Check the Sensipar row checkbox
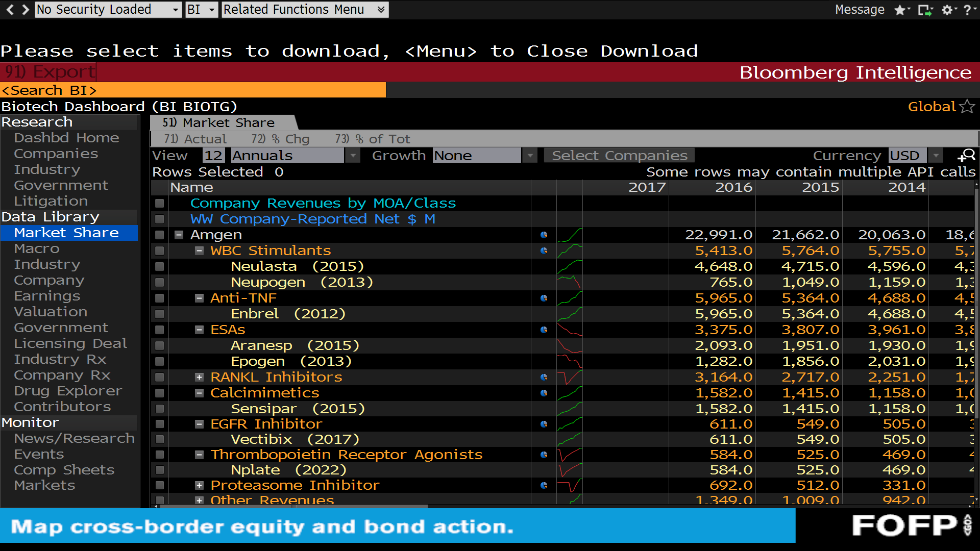This screenshot has width=980, height=551. click(x=160, y=409)
